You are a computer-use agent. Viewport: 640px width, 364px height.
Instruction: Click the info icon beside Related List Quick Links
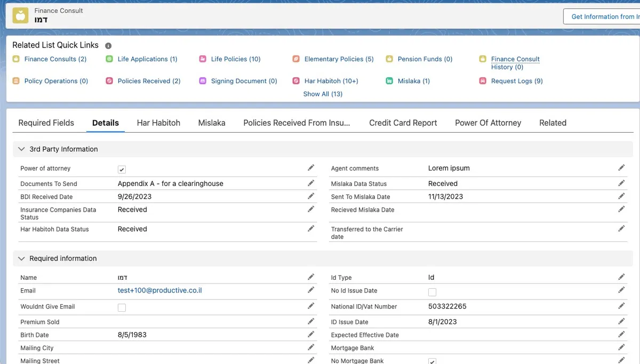pyautogui.click(x=108, y=46)
